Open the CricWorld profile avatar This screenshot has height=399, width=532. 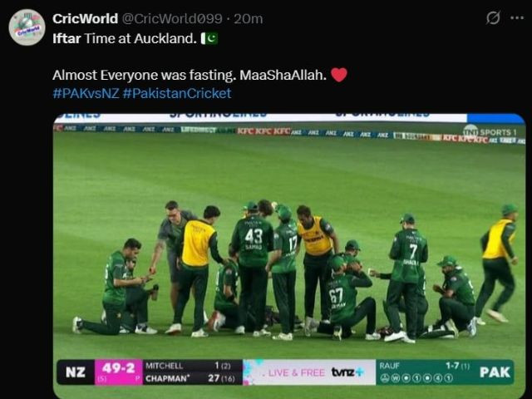[27, 27]
